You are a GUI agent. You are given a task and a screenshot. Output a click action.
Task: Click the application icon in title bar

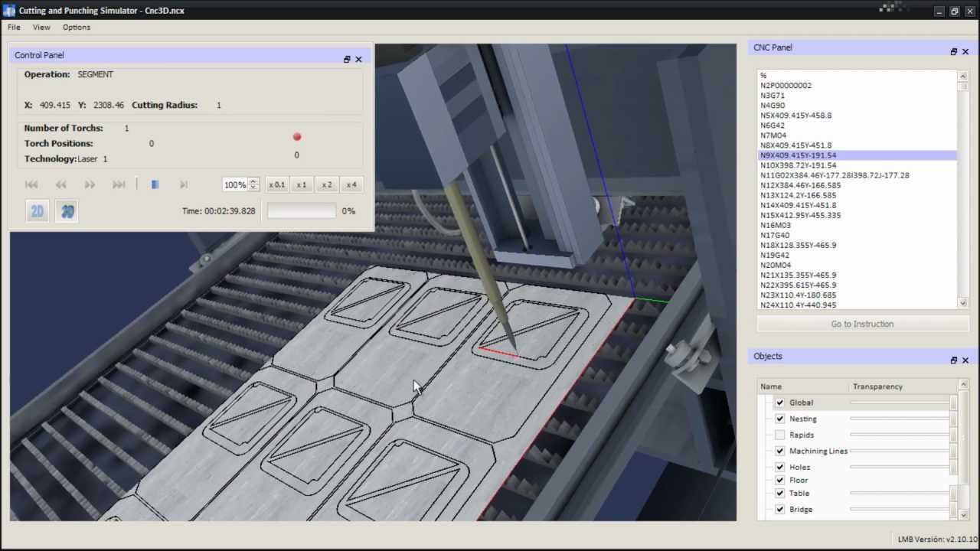[9, 11]
